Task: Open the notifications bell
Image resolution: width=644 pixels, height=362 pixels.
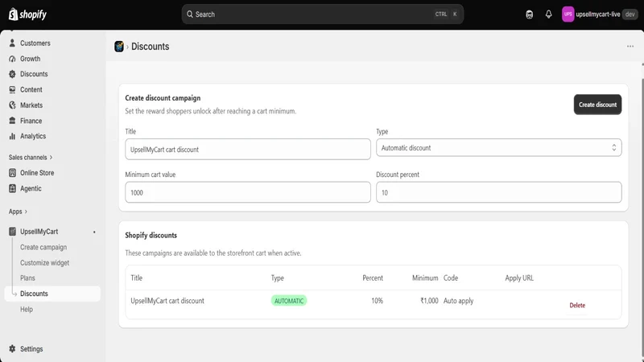Action: point(549,14)
